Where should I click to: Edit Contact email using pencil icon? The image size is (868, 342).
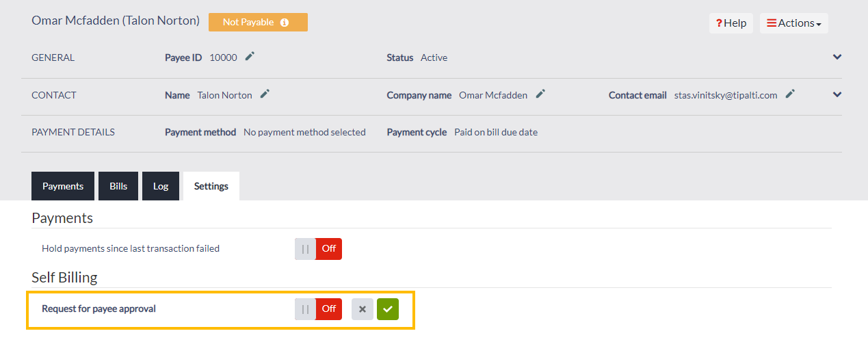tap(790, 94)
